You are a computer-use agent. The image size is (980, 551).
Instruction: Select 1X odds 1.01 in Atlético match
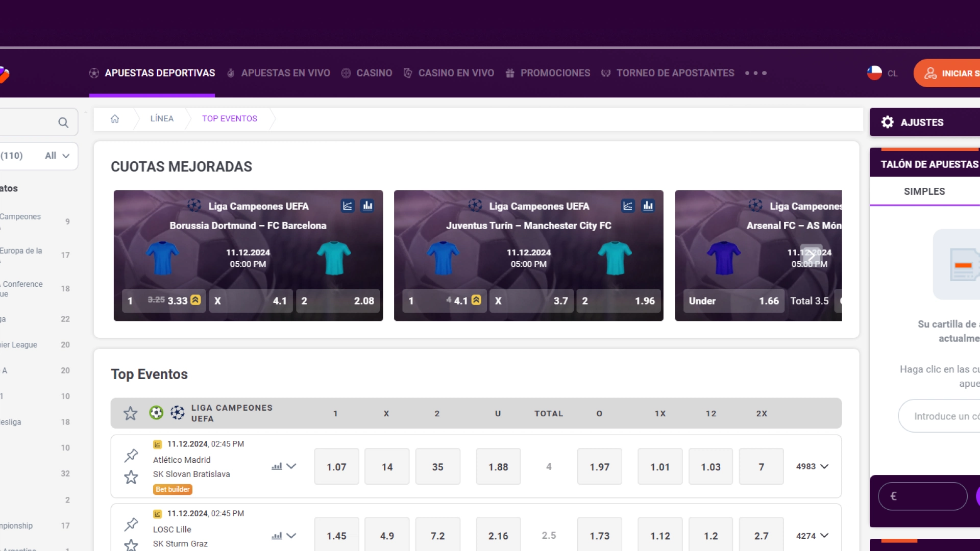pos(660,466)
